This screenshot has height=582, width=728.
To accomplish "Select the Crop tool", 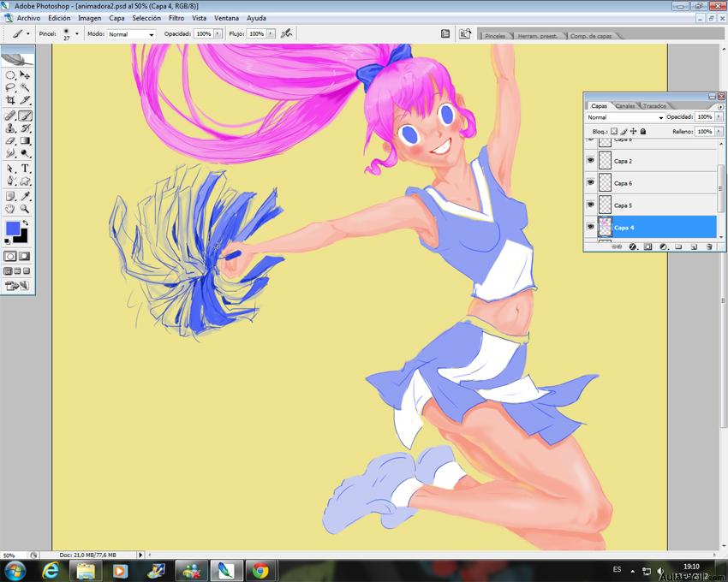I will point(10,100).
